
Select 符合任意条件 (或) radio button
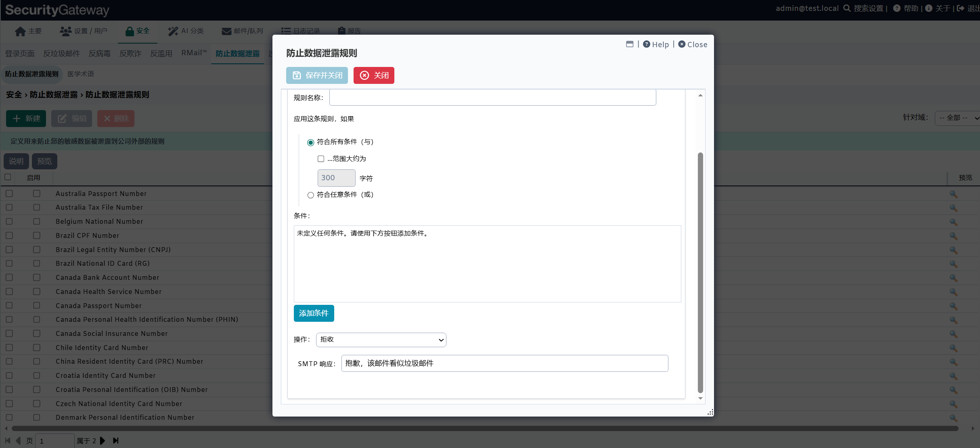point(310,195)
